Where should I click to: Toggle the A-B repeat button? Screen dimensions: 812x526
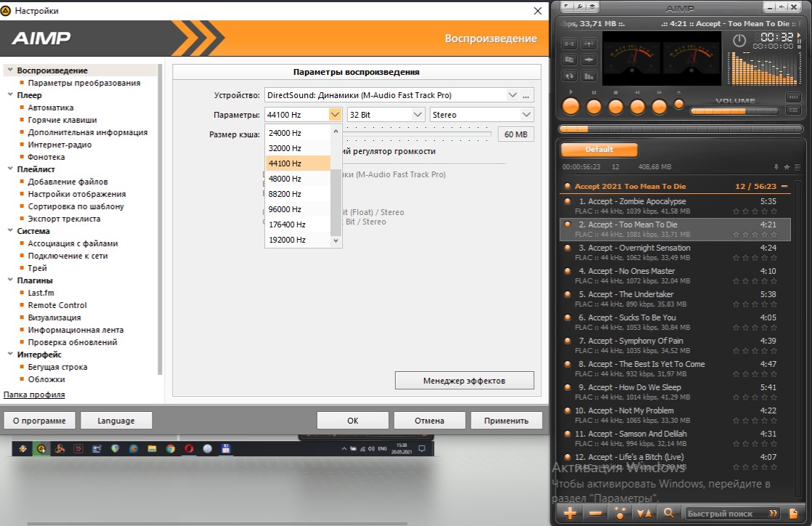[569, 44]
